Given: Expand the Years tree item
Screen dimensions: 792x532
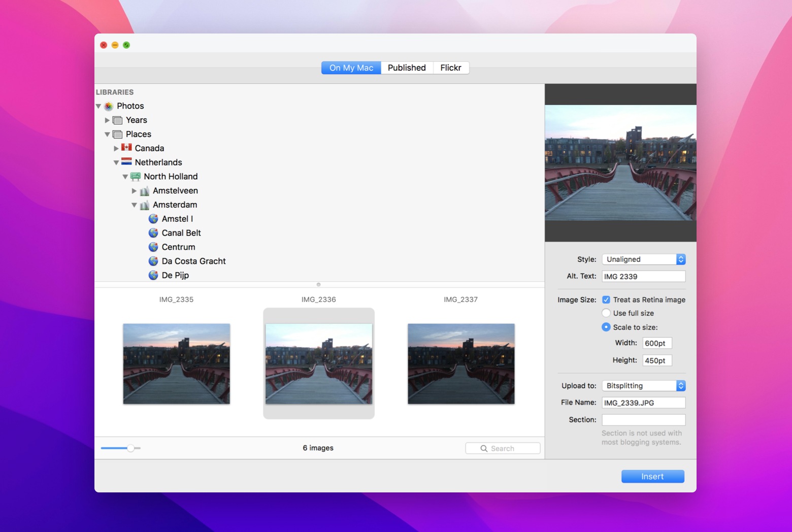Looking at the screenshot, I should pos(107,120).
